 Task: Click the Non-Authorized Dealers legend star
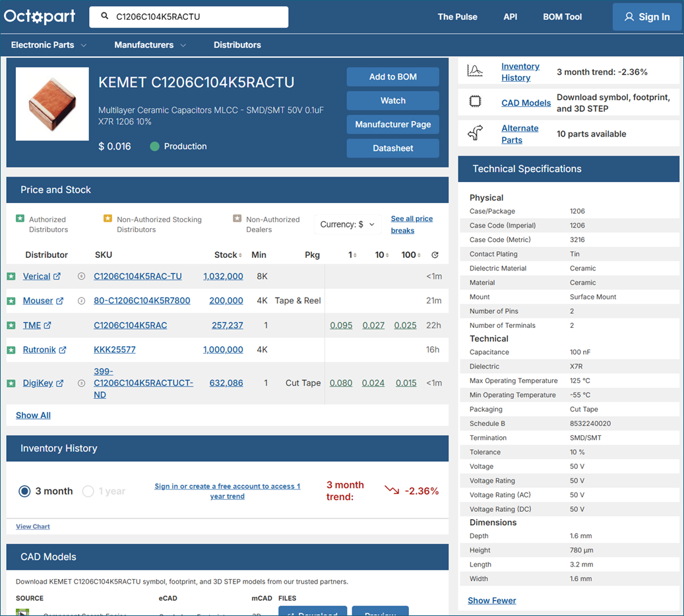coord(237,218)
